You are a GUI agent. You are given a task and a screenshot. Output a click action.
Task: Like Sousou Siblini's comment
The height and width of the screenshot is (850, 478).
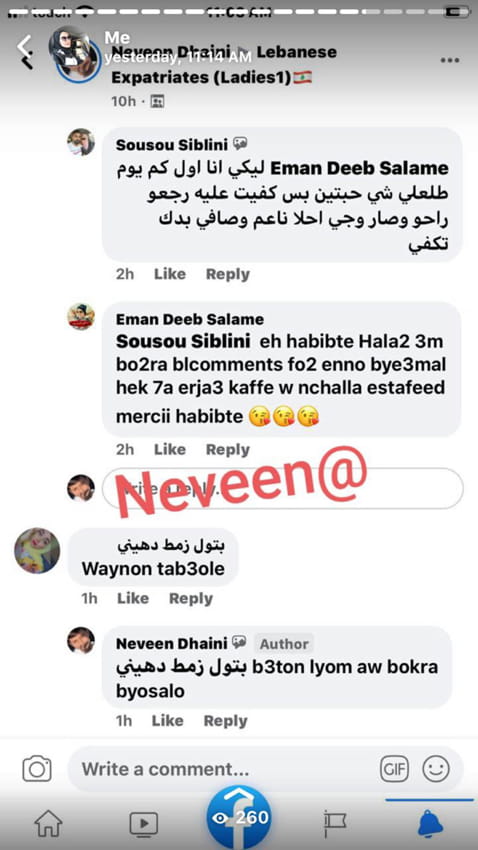[170, 274]
